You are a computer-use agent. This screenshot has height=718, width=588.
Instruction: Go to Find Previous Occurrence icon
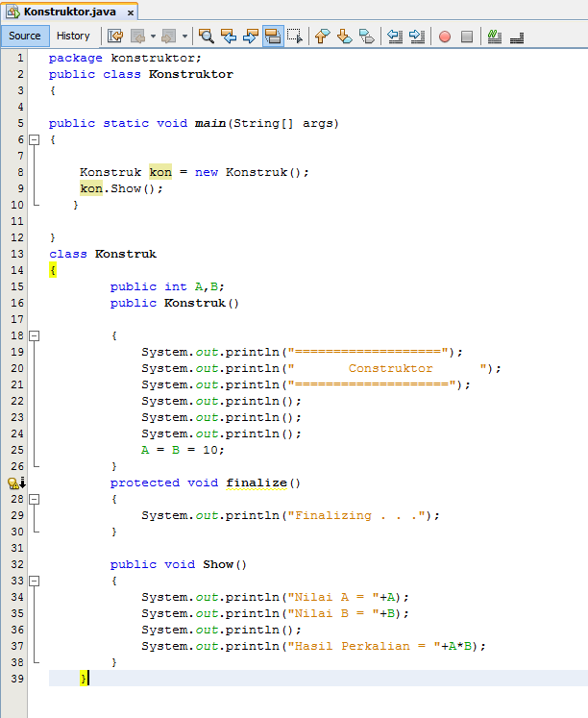pos(229,36)
